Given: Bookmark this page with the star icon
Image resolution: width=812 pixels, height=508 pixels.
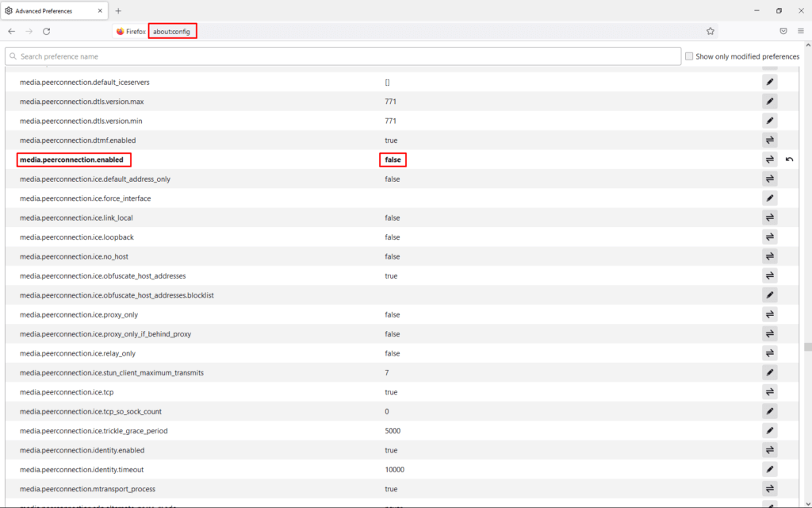Looking at the screenshot, I should click(710, 31).
